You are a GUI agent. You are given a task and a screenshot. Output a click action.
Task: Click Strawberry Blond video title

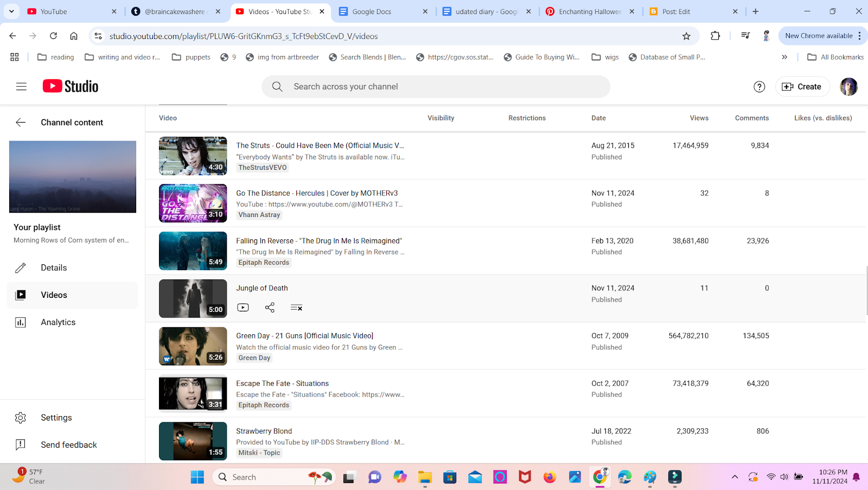(x=264, y=431)
